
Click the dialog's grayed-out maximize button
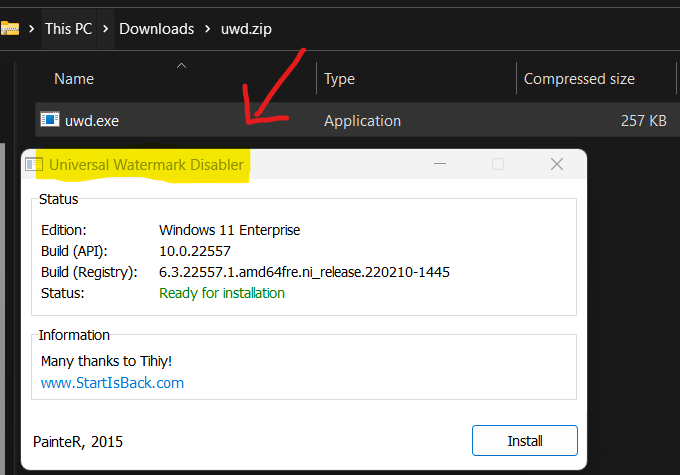[498, 164]
